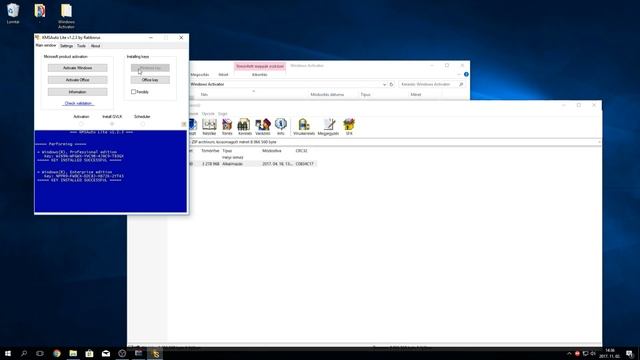Click the network icon in system tray

click(585, 353)
